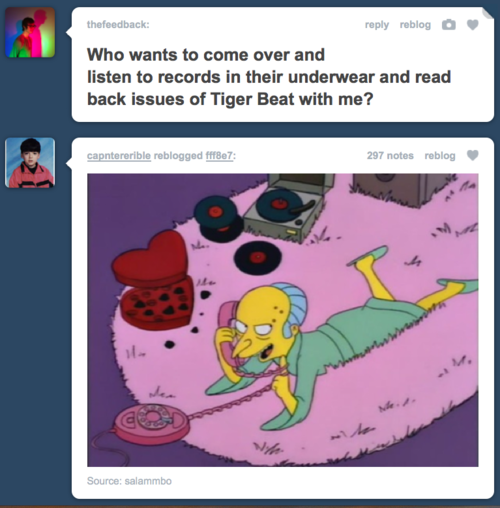Like thefeedback's post with the heart icon
Viewport: 500px width, 508px height.
tap(473, 25)
